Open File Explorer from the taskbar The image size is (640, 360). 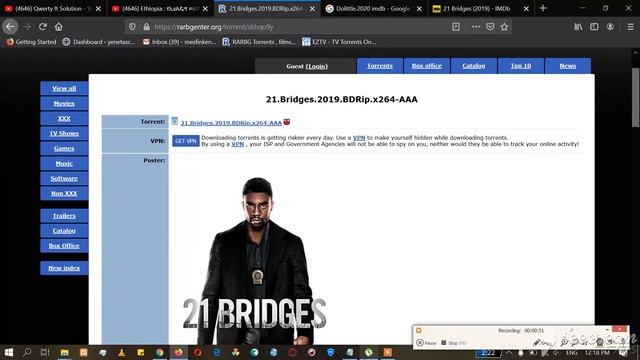tap(64, 352)
